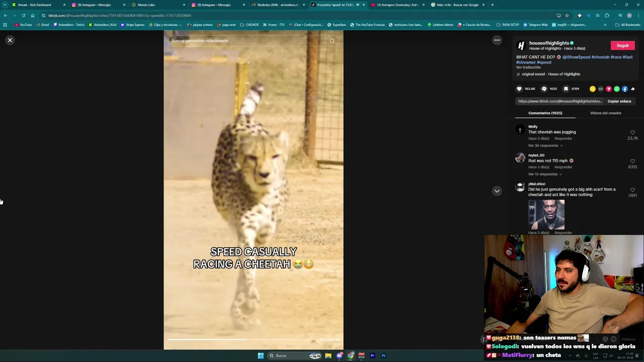Bookmark this page with star icon
The image size is (644, 362).
[567, 16]
